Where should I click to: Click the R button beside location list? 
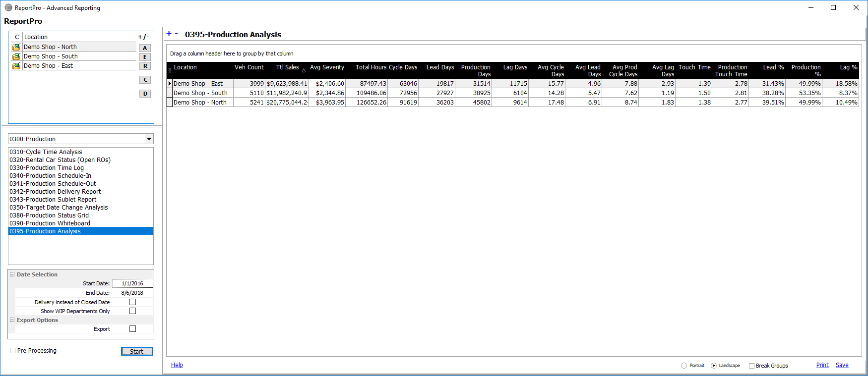[x=145, y=66]
